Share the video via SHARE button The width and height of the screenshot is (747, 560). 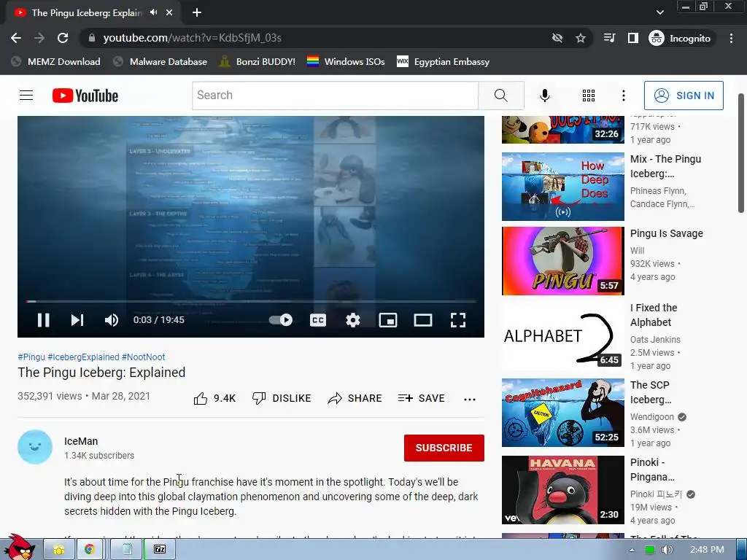355,399
